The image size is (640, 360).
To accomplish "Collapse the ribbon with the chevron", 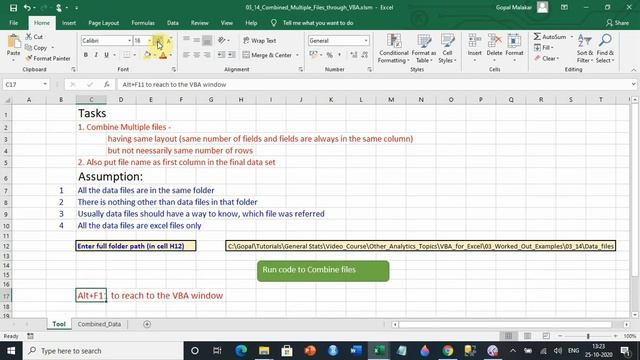I will [633, 70].
